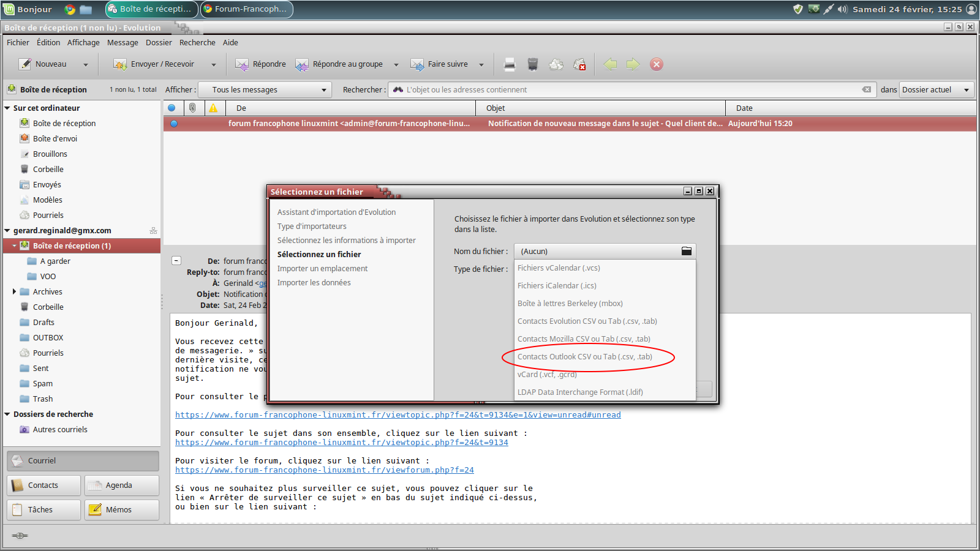Switch to the Agenda view
Viewport: 980px width, 551px height.
[x=121, y=485]
